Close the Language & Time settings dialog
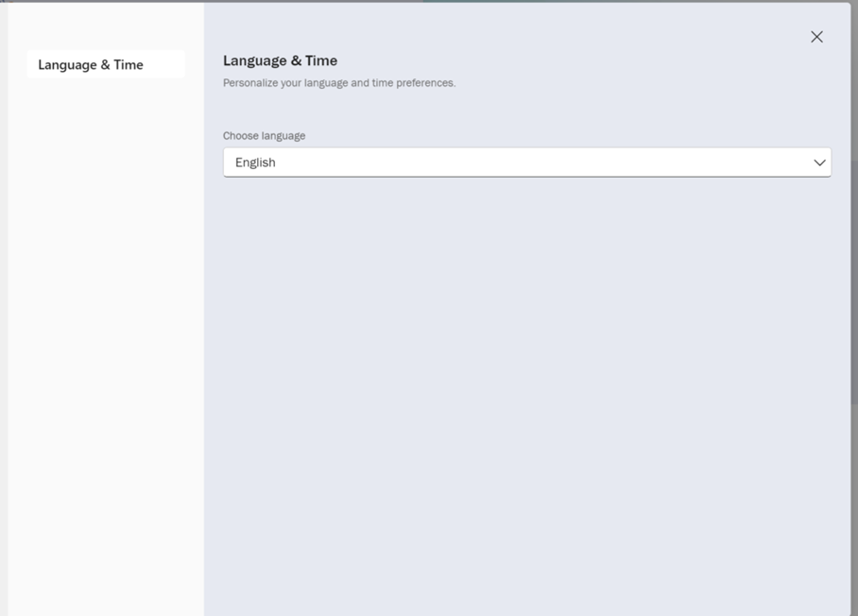 tap(816, 37)
